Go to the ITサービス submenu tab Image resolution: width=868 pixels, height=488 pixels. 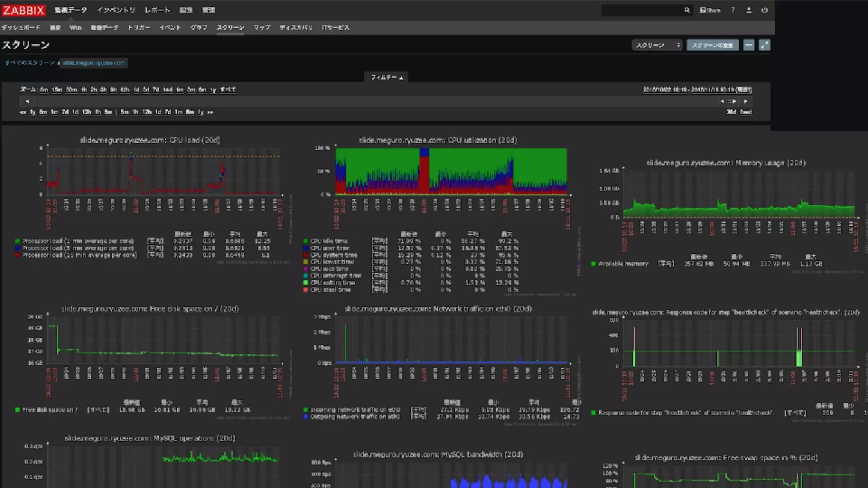(x=335, y=28)
